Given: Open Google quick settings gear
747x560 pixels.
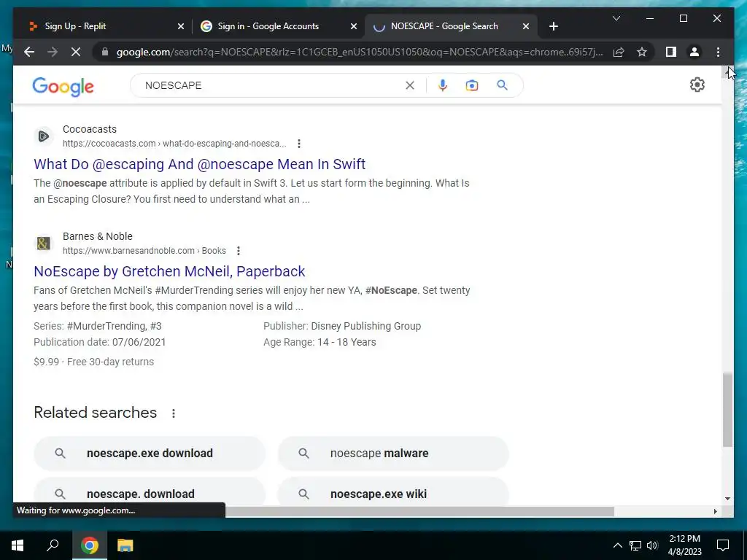Looking at the screenshot, I should [x=697, y=85].
